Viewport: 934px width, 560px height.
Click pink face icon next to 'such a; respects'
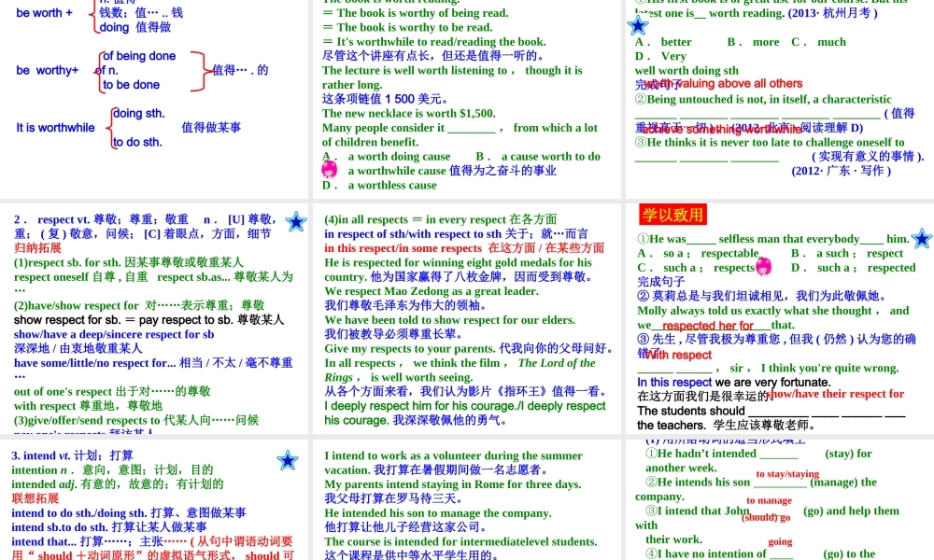pos(764,265)
